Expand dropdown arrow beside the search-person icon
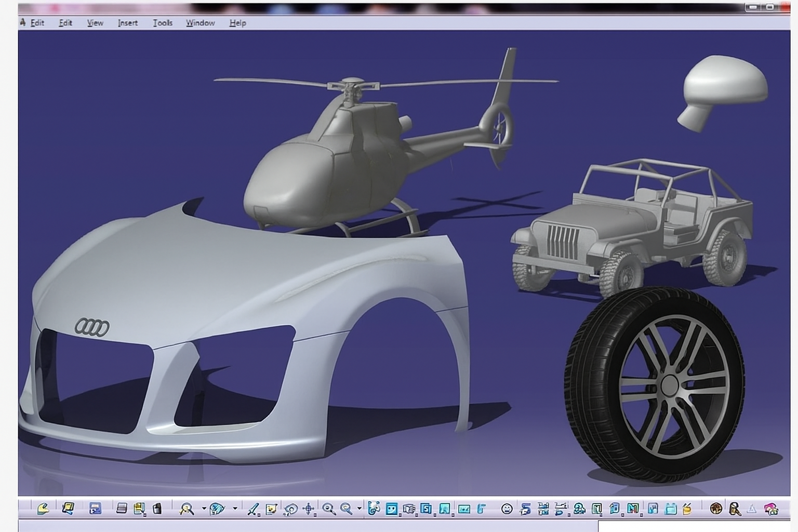This screenshot has width=798, height=532. 204,509
